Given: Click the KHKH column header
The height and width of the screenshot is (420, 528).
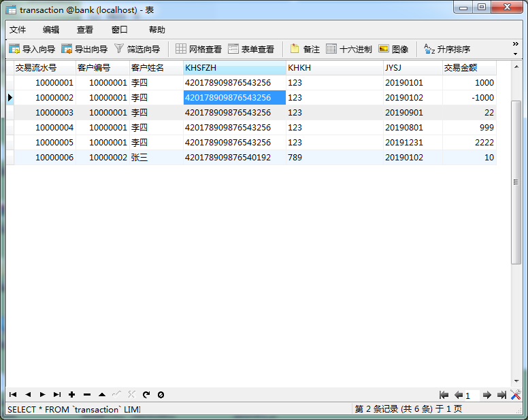Looking at the screenshot, I should (335, 67).
